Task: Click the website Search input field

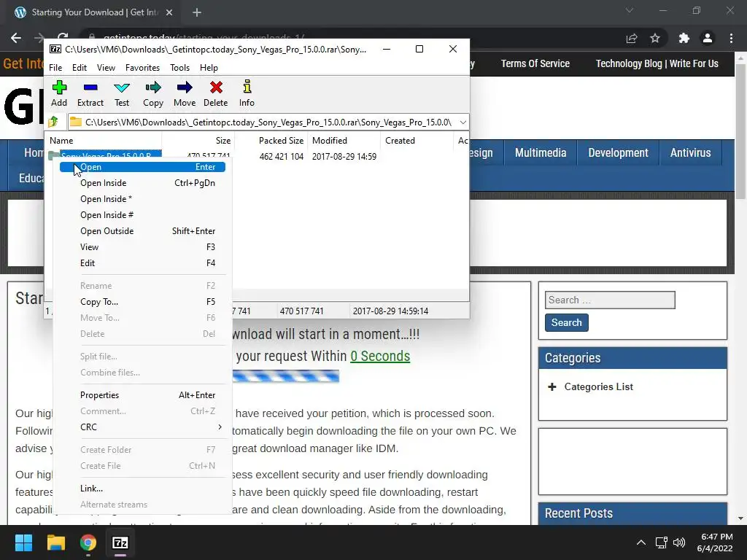Action: 610,300
